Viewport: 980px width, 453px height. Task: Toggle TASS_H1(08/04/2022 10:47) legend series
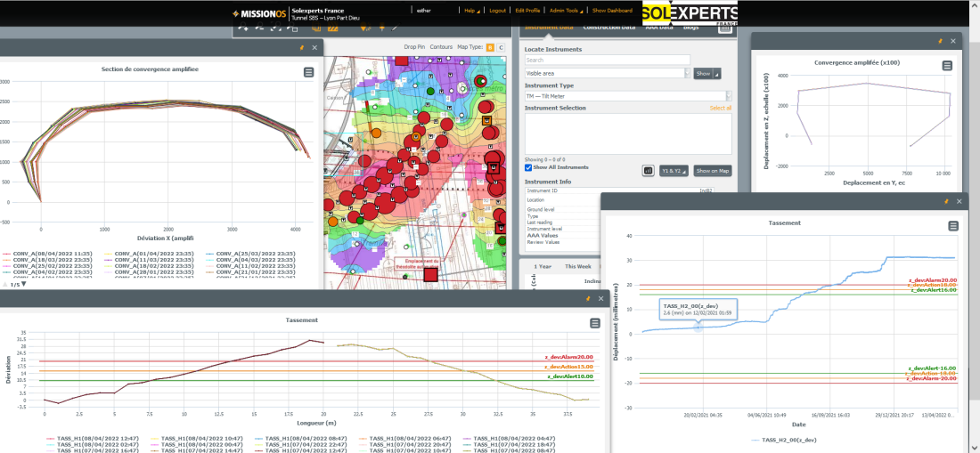tap(196, 439)
